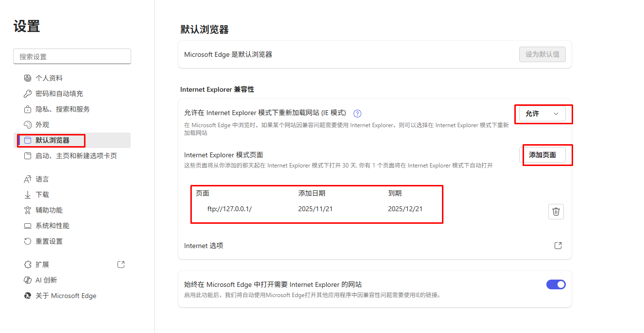Click the 添加页面 button

pyautogui.click(x=542, y=155)
